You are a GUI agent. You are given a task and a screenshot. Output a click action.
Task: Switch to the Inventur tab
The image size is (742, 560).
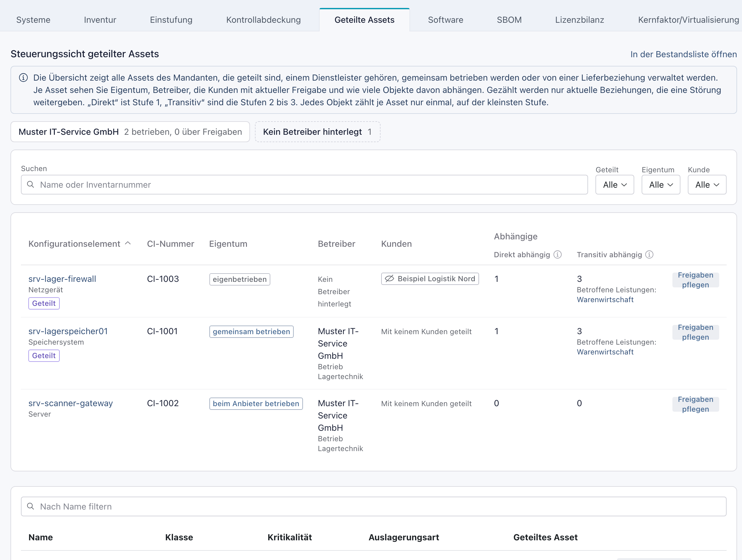pyautogui.click(x=100, y=20)
